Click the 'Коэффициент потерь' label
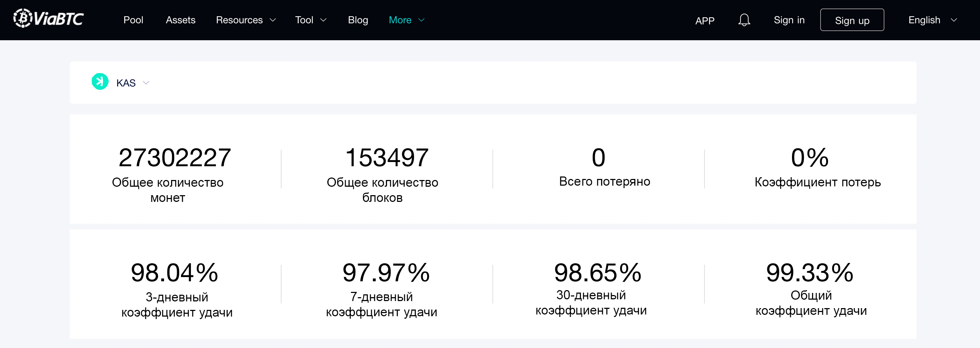The width and height of the screenshot is (980, 348). tap(818, 182)
